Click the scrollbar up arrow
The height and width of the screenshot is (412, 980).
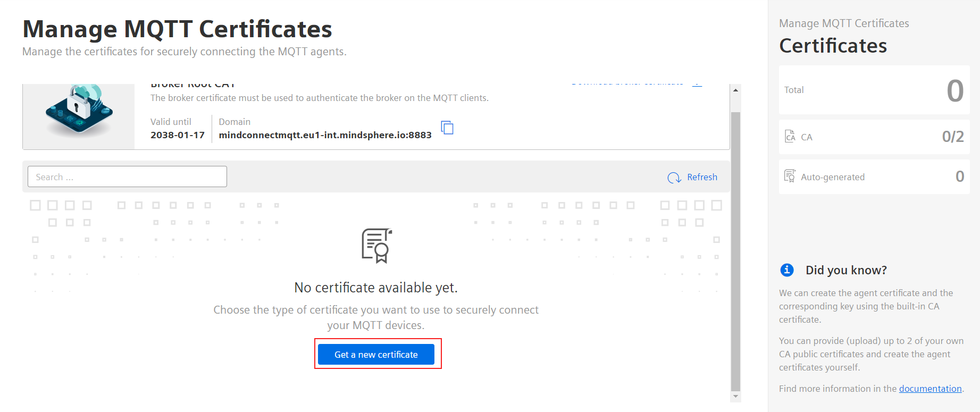(x=735, y=90)
